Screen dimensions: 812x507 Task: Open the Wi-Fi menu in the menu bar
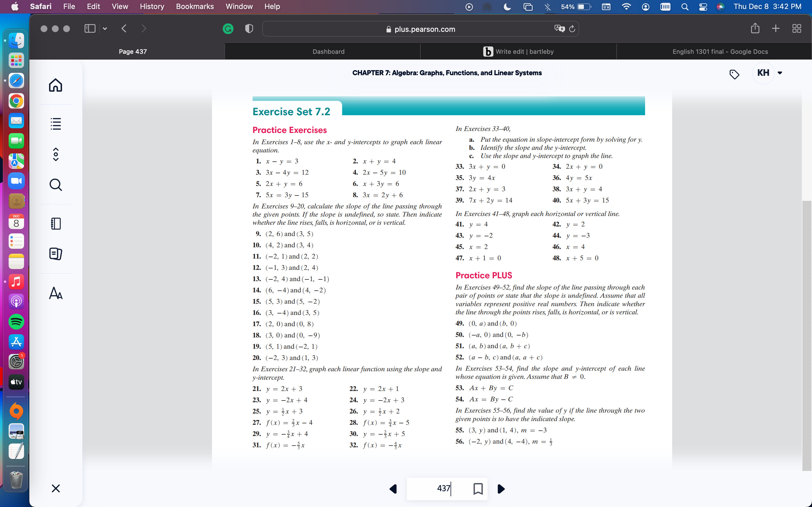point(626,6)
